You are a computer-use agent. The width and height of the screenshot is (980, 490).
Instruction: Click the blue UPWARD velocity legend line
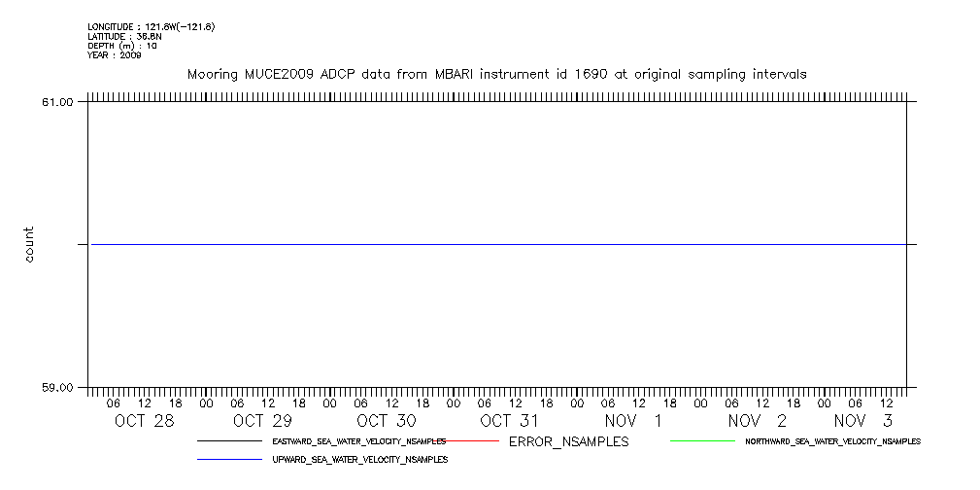[x=229, y=459]
